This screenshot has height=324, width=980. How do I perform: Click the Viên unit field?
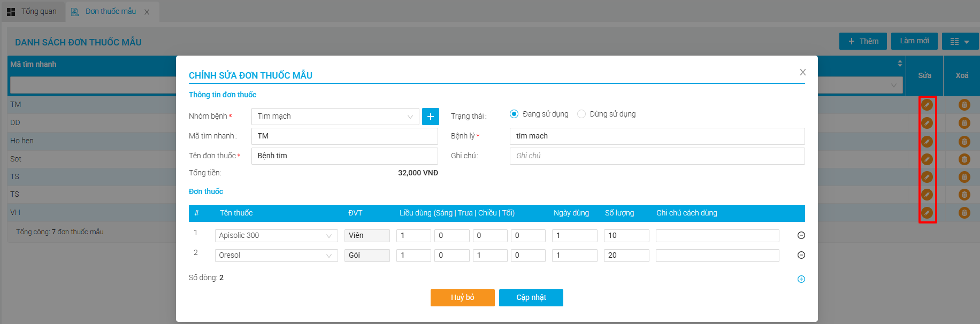click(x=367, y=236)
